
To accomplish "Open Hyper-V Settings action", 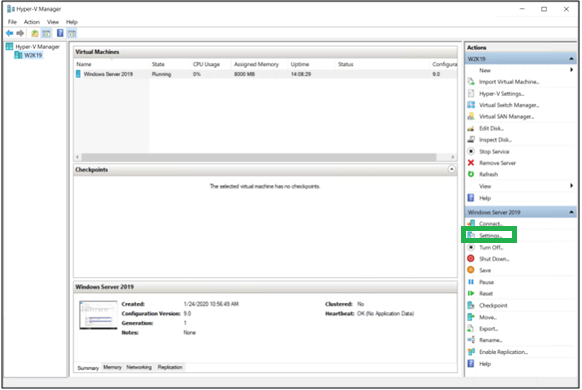I will 501,94.
